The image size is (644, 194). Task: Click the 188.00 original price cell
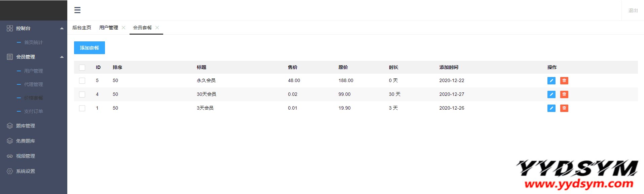click(346, 80)
